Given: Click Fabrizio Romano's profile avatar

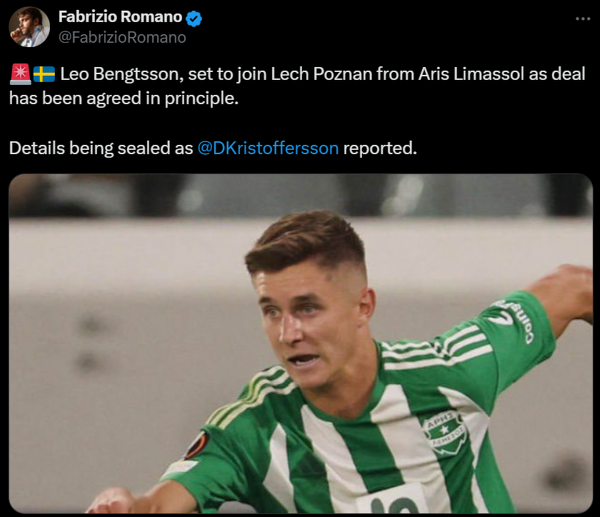Looking at the screenshot, I should (29, 27).
